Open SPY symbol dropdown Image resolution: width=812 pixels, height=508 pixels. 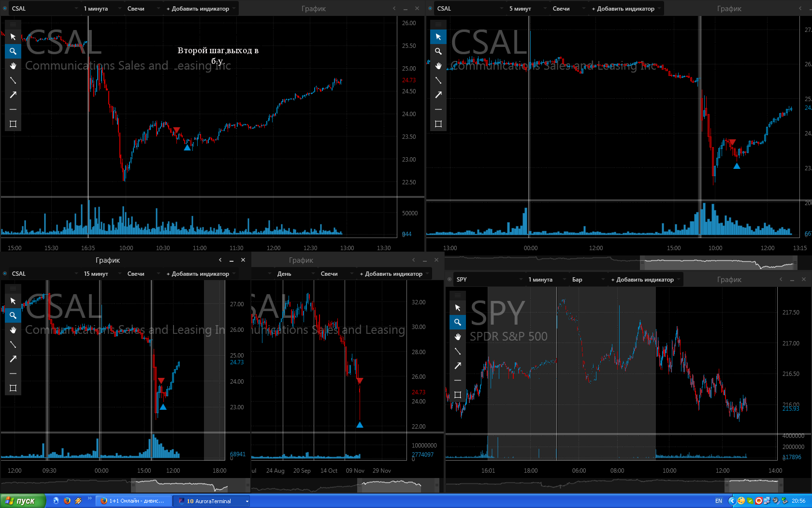coord(489,280)
